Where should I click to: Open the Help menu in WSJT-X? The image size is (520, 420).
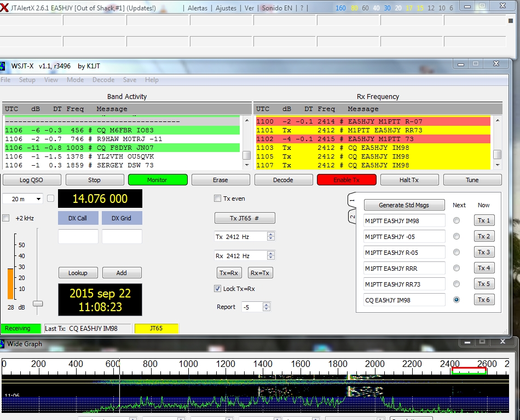click(x=152, y=80)
